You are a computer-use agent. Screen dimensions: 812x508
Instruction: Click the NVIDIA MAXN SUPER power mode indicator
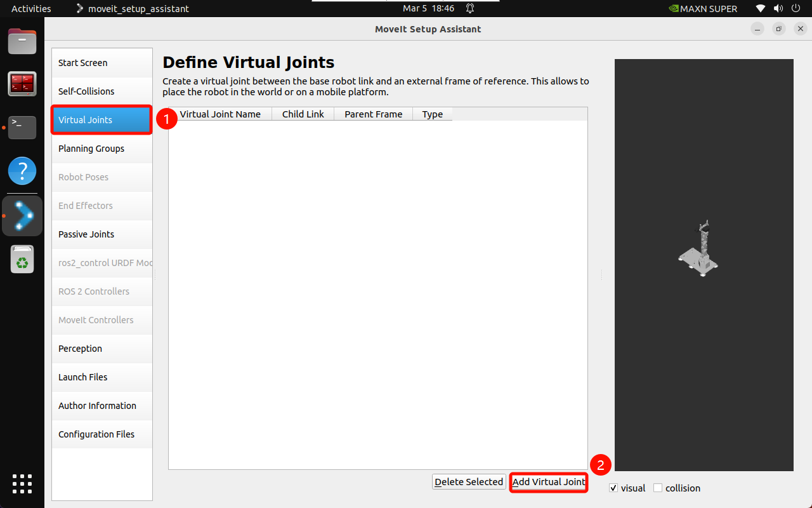coord(703,9)
